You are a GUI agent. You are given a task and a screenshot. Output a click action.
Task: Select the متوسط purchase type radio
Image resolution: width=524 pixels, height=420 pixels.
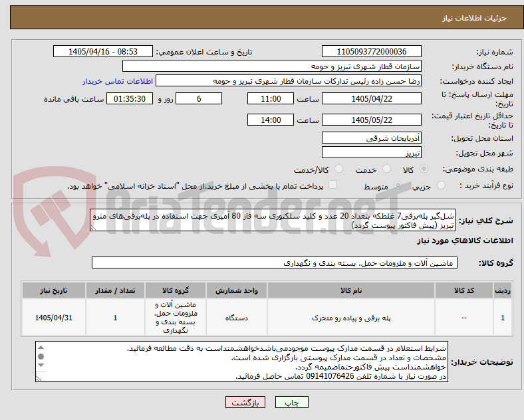click(398, 185)
